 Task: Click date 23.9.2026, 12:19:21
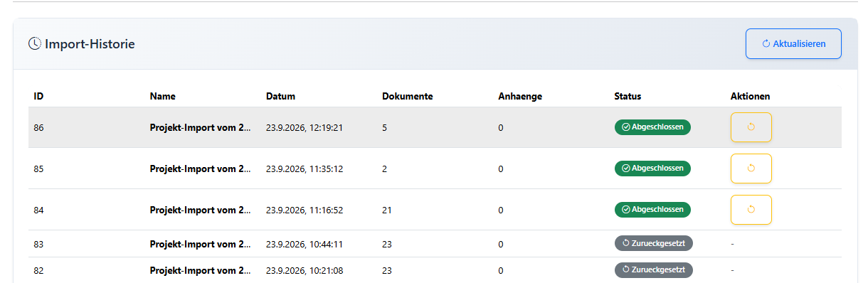305,128
